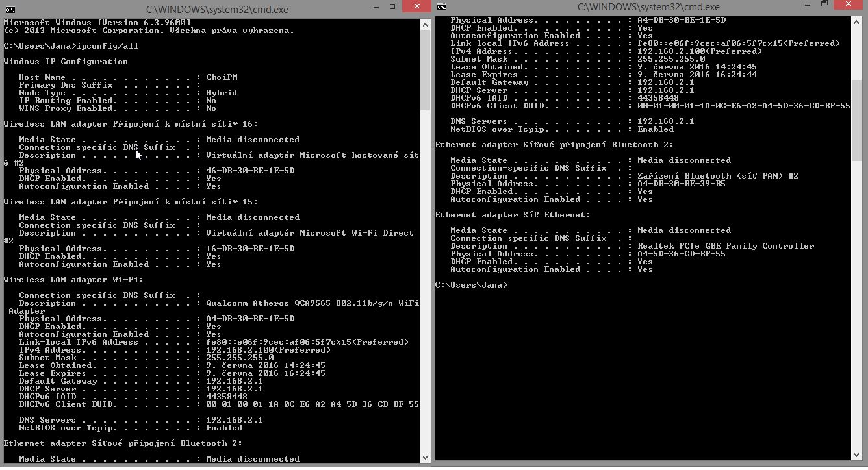The height and width of the screenshot is (470, 868).
Task: Open the left cmd window's system menu icon
Action: pyautogui.click(x=10, y=9)
